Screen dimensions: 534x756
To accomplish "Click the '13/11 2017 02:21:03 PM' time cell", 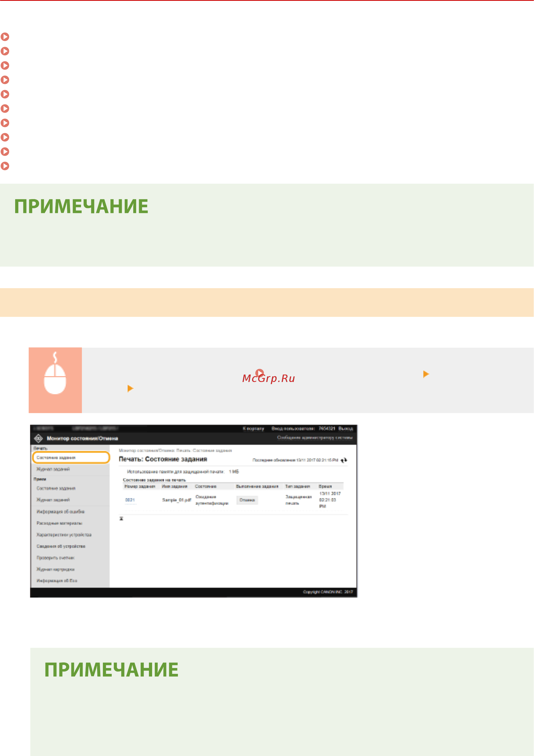I will [330, 500].
